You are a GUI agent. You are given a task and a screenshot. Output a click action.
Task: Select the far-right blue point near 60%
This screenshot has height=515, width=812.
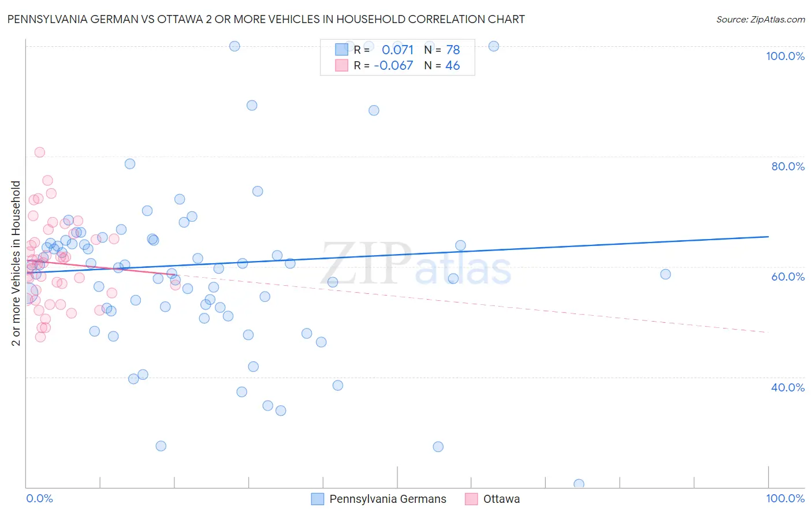(x=665, y=274)
